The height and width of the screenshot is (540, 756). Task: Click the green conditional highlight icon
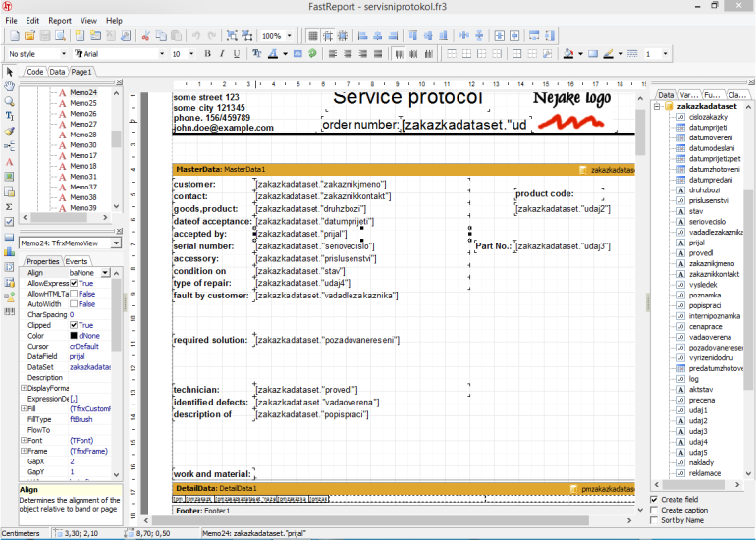tap(312, 54)
